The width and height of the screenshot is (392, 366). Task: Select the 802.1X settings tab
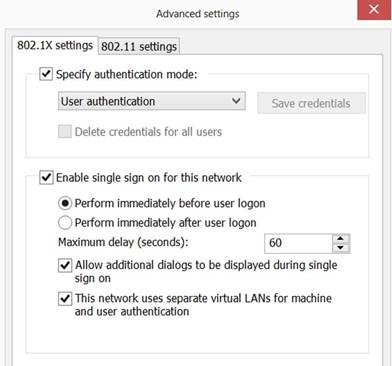(x=55, y=45)
